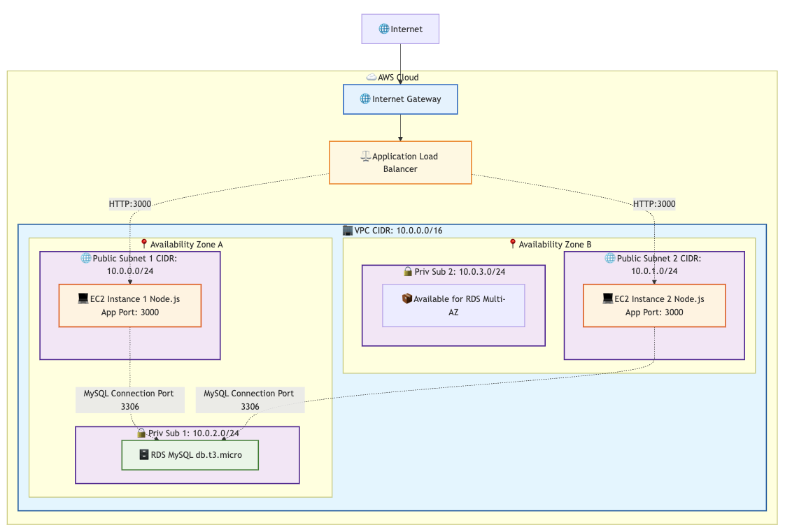Select the Internet Gateway node
This screenshot has height=532, width=785.
tap(400, 99)
